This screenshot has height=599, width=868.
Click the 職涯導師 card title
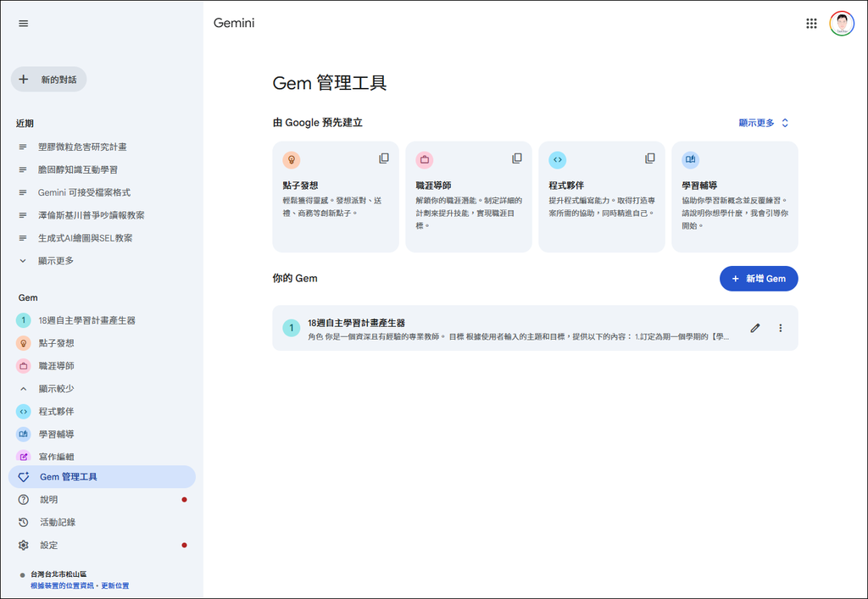[x=433, y=186]
